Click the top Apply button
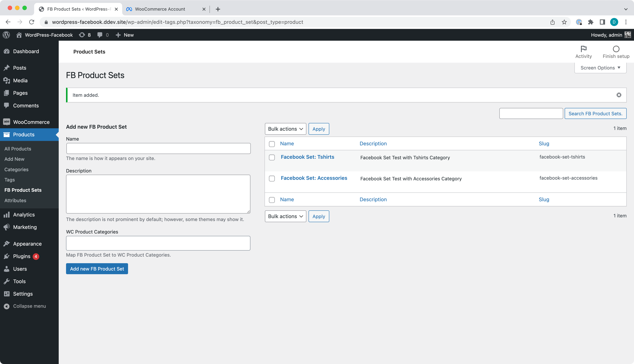634x364 pixels. [x=319, y=129]
